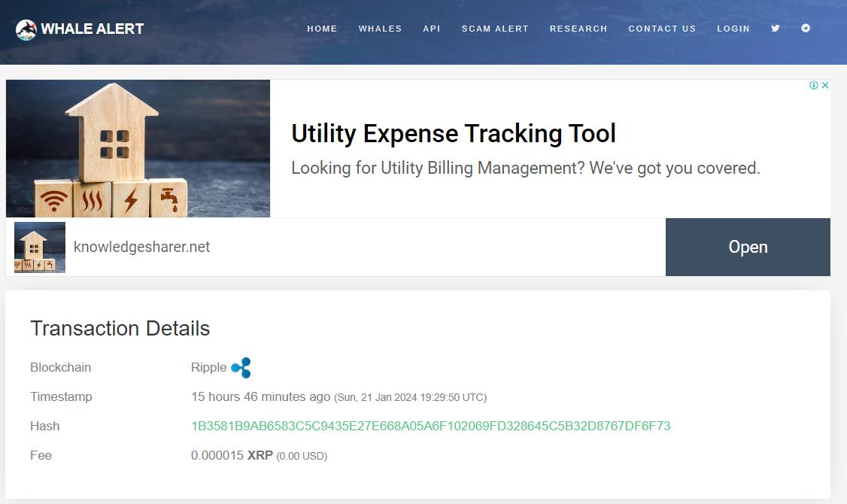
Task: Click the Open button in the ad
Action: pos(748,247)
